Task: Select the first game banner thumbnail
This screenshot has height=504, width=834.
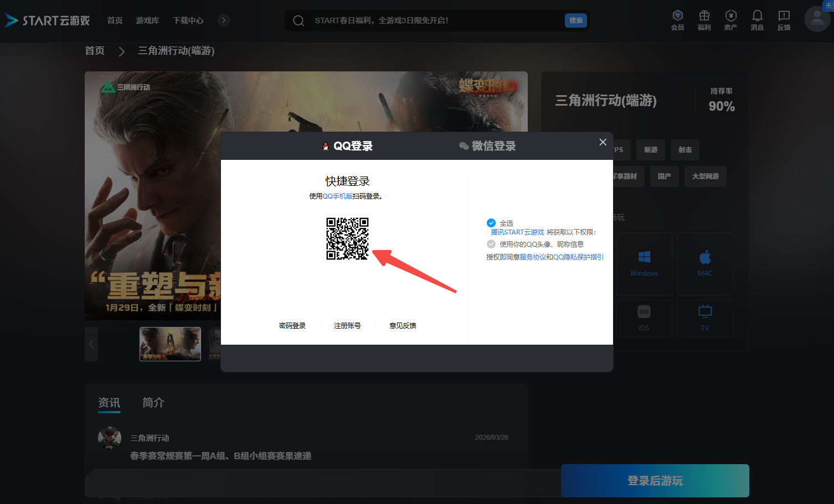Action: point(170,344)
